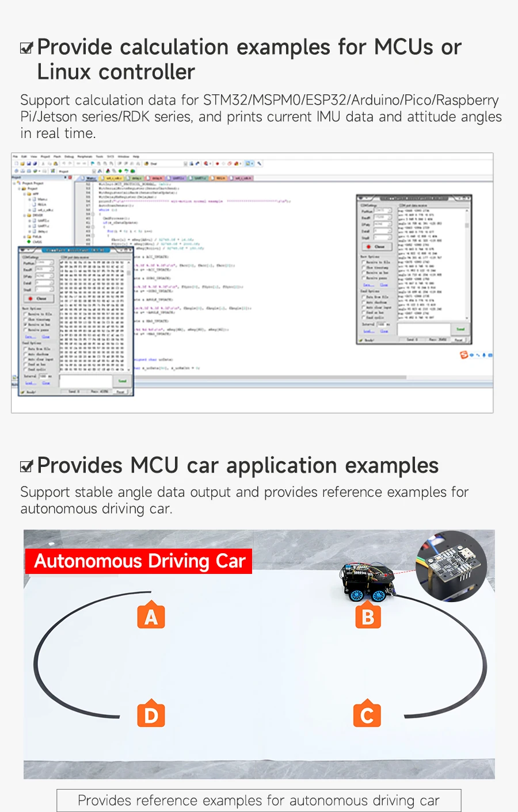Click the red debug breakpoint toolbar icon
Viewport: 518px width, 812px height.
click(217, 163)
